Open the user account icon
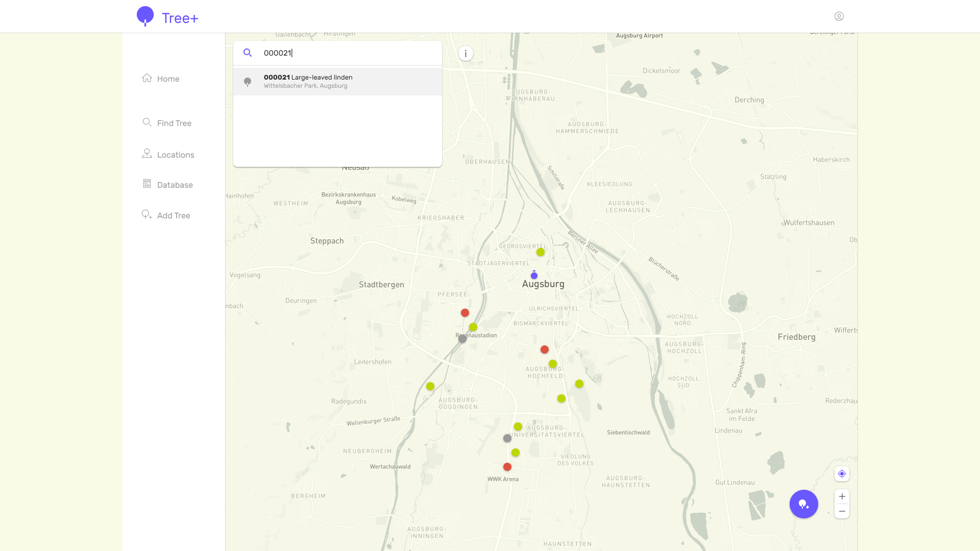 coord(839,16)
